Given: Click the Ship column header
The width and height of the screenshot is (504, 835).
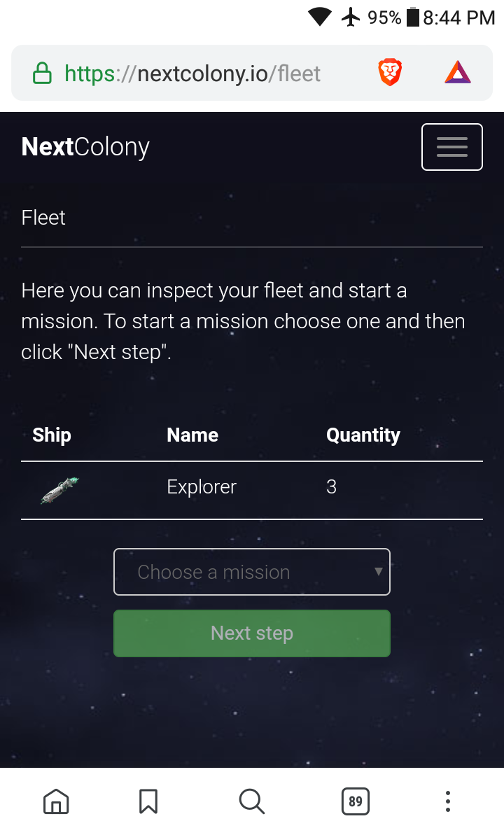Looking at the screenshot, I should [52, 435].
